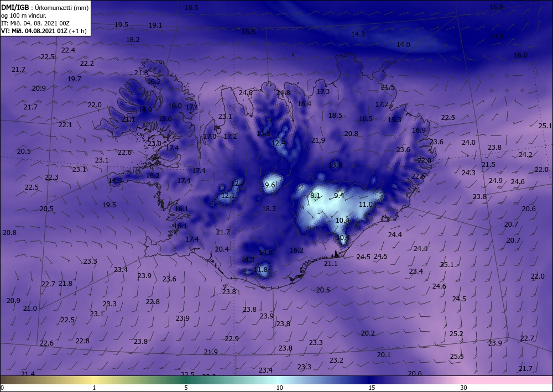This screenshot has width=553, height=392.
Task: Click the 1 label on the color scale
Action: pos(94,388)
